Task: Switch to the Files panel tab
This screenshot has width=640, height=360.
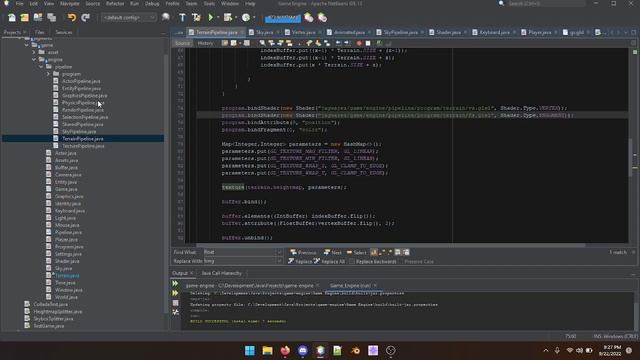Action: pos(39,32)
